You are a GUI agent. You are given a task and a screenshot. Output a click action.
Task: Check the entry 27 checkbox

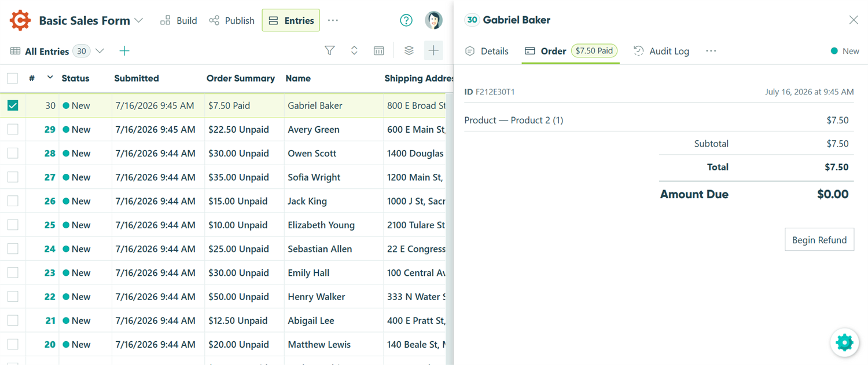(x=13, y=177)
